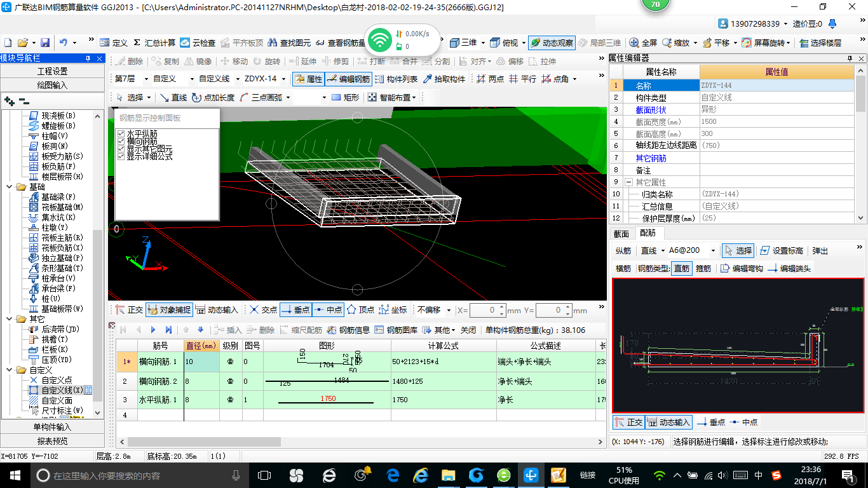868x488 pixels.
Task: Toggle 中点 midpoint snap in main snap bar
Action: 328,310
